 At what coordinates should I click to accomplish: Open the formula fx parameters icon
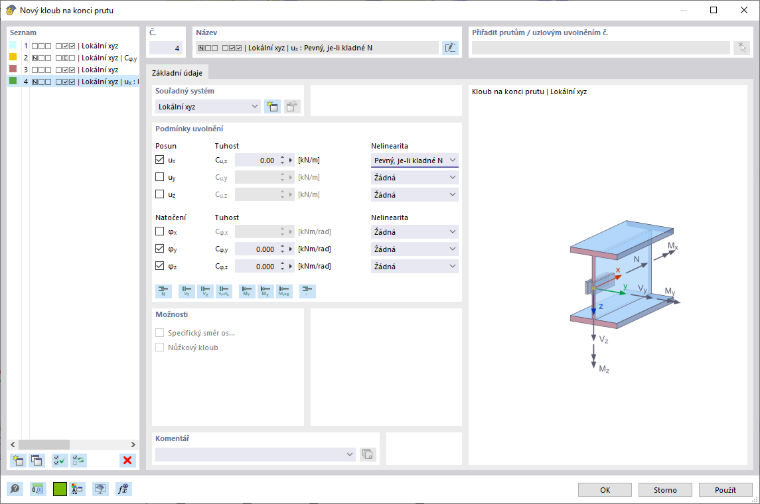tap(123, 489)
